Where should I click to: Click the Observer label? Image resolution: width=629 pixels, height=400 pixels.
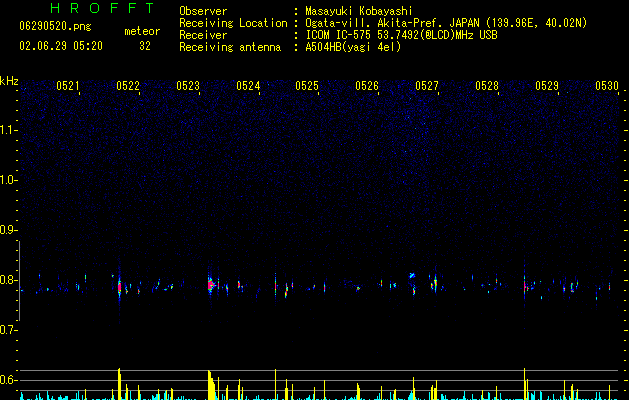point(203,11)
